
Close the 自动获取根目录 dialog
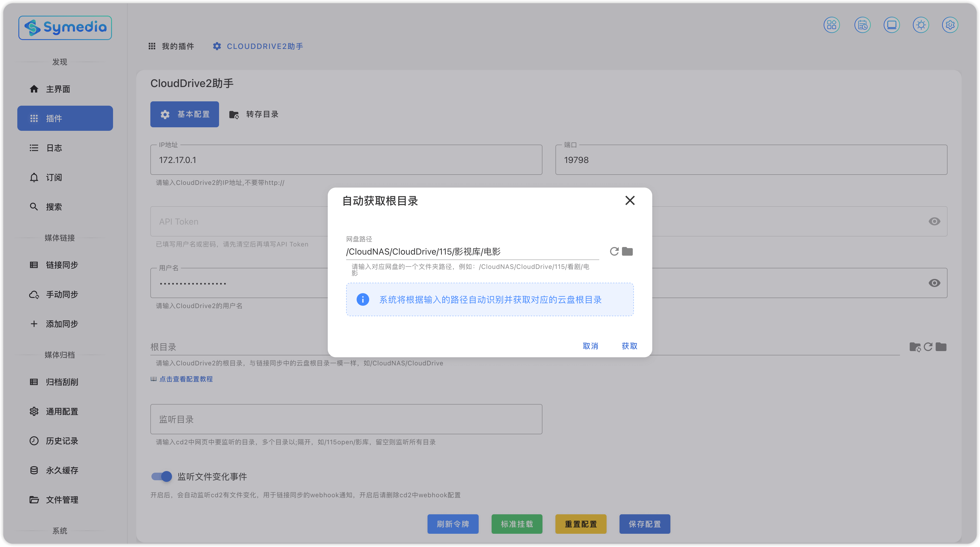630,200
